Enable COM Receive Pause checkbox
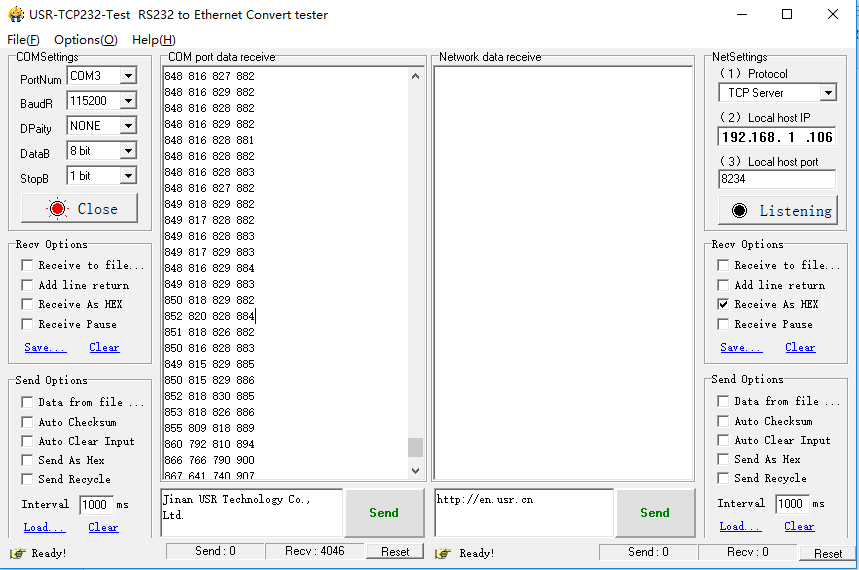 pyautogui.click(x=27, y=324)
